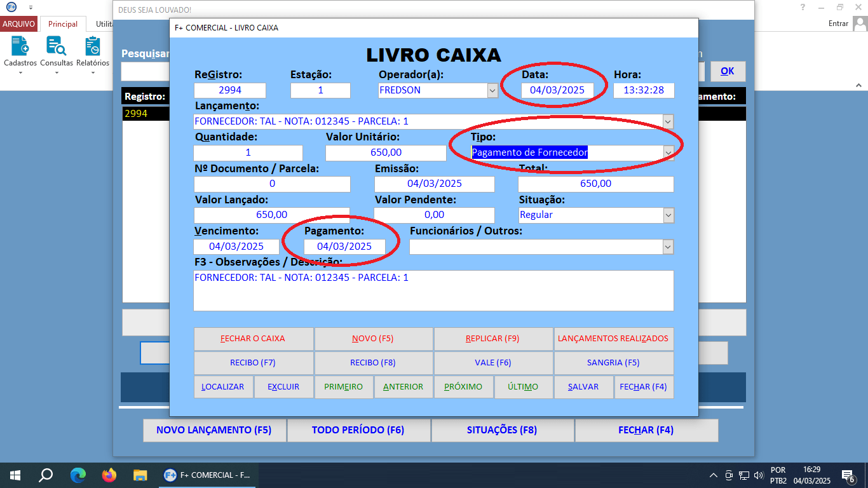This screenshot has height=488, width=868.
Task: Open the quick access toolbar dropdown arrow
Action: [31, 7]
